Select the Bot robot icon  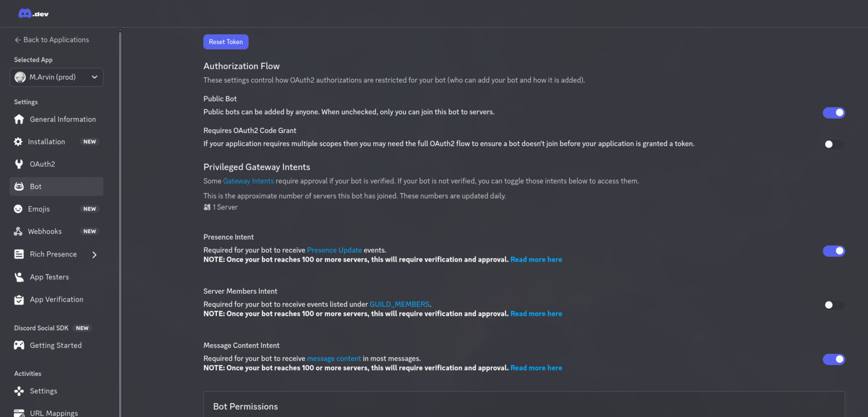pos(18,186)
